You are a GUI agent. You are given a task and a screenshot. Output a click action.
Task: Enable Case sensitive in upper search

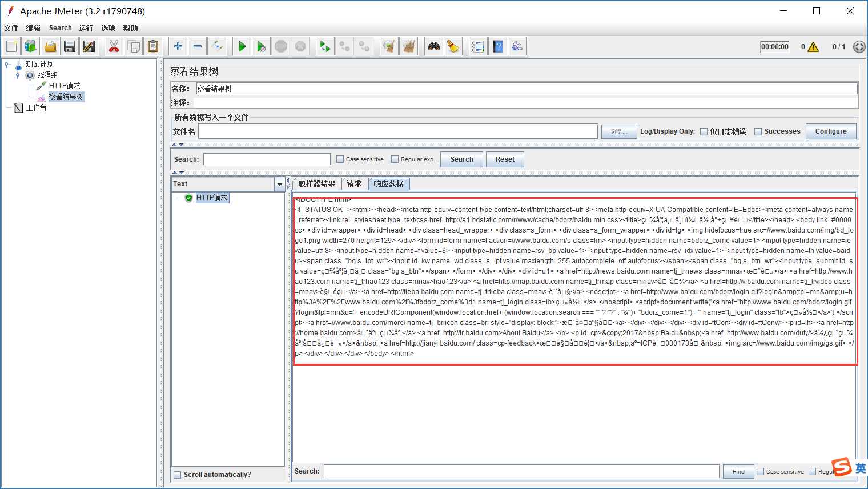coord(340,159)
